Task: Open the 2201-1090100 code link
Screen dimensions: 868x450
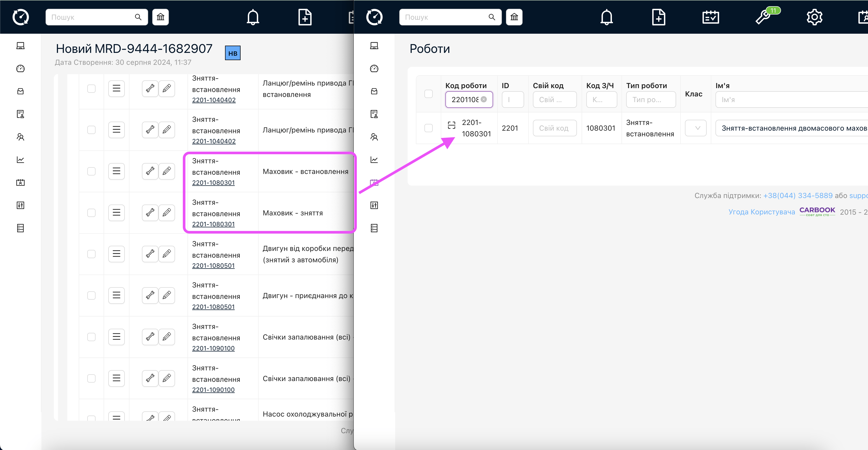Action: point(213,348)
